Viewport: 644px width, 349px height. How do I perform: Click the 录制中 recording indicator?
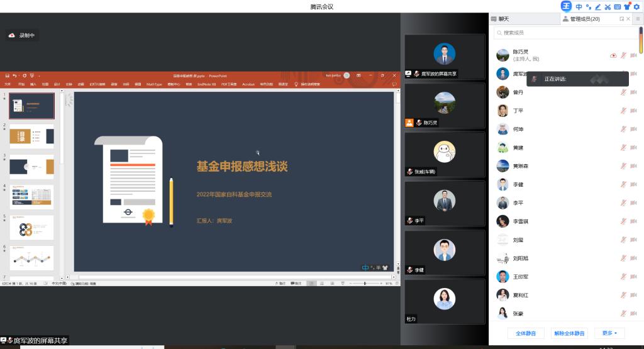(x=22, y=36)
